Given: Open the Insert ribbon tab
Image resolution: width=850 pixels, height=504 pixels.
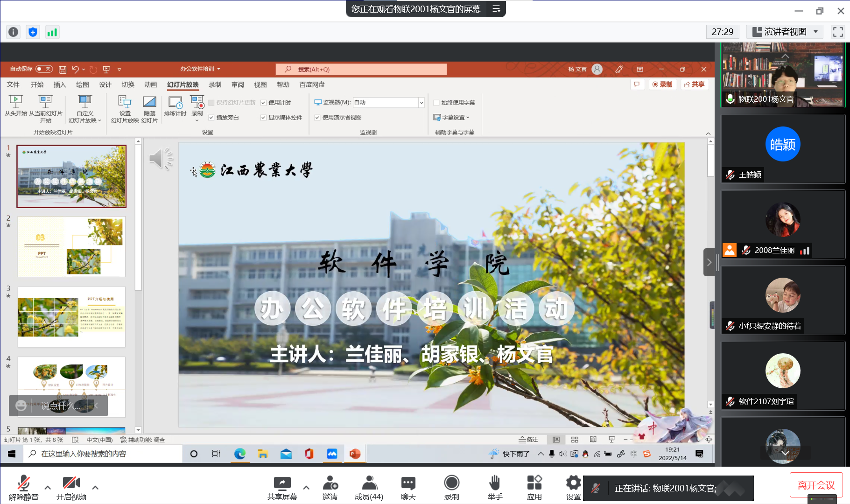Looking at the screenshot, I should pos(60,84).
